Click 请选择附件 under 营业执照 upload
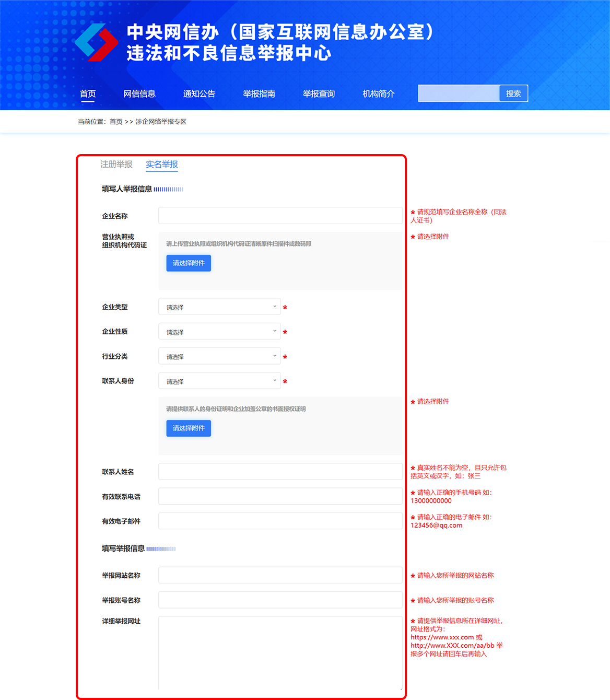The height and width of the screenshot is (700, 610). pyautogui.click(x=189, y=263)
